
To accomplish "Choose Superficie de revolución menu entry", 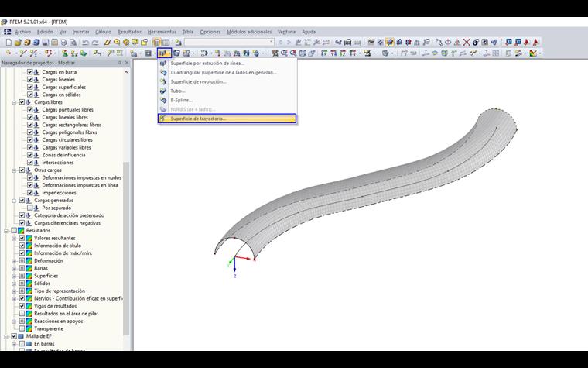I will tap(227, 81).
